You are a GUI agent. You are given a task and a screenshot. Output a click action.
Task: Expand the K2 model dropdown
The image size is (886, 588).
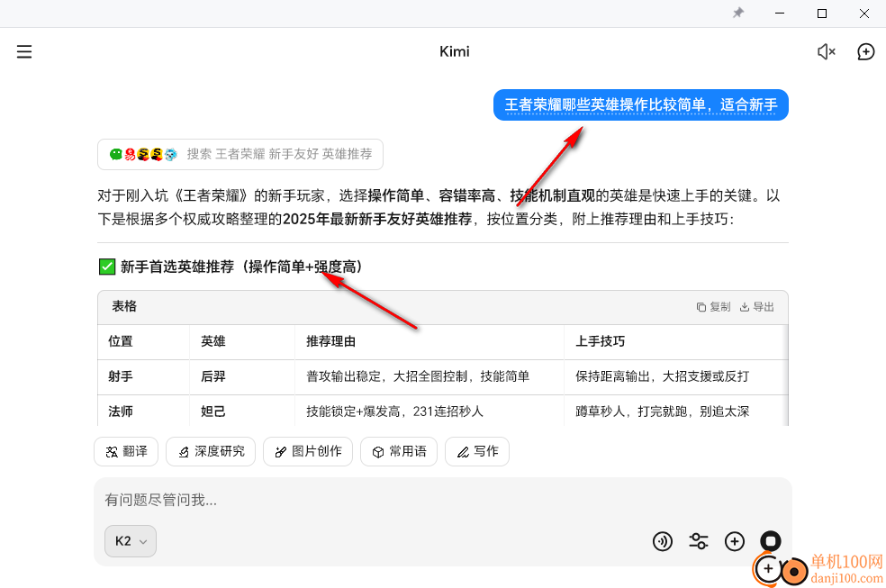tap(131, 541)
